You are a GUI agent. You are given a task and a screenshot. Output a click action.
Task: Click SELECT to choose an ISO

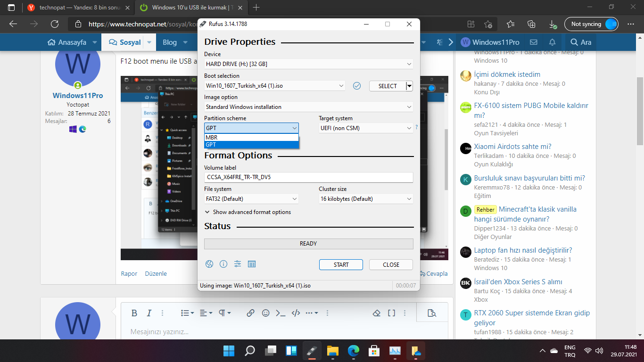pyautogui.click(x=388, y=86)
